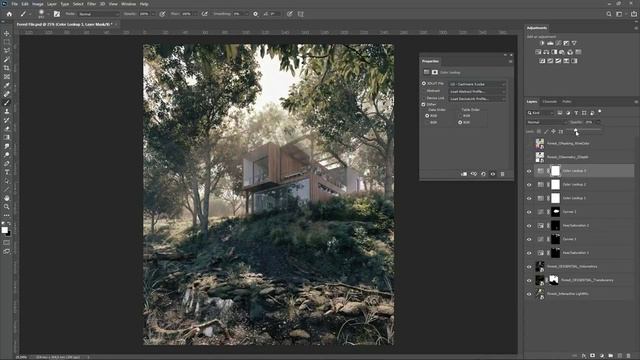Select the Move tool
The width and height of the screenshot is (640, 360).
coord(7,33)
